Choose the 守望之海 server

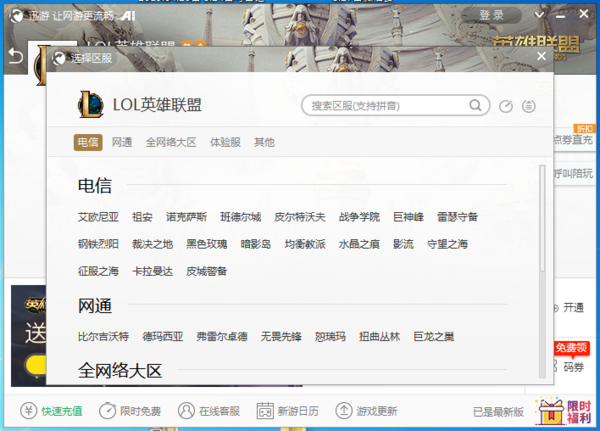tap(447, 244)
